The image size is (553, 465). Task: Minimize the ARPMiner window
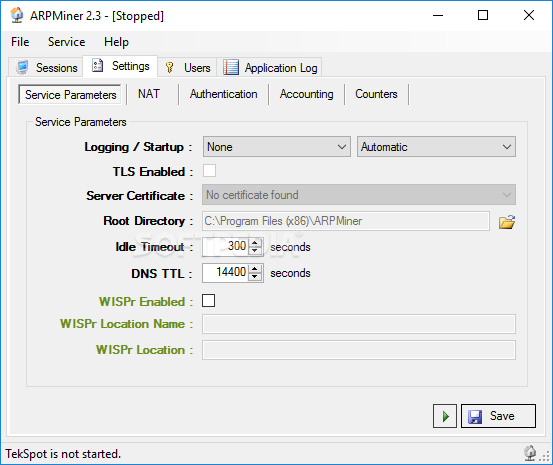coord(438,16)
